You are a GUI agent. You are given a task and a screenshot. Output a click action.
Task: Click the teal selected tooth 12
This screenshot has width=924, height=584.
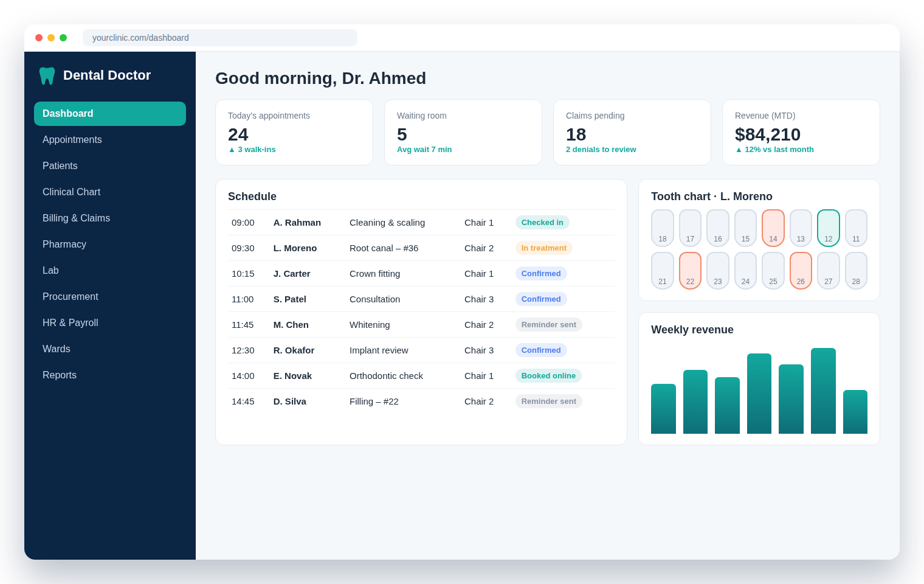829,228
